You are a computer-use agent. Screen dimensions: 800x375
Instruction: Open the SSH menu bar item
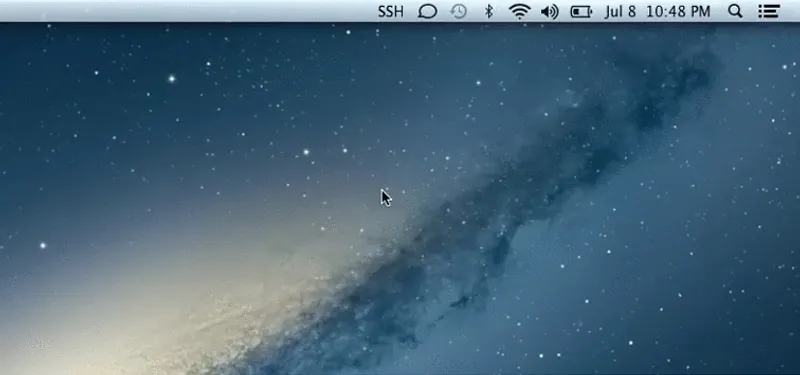point(390,11)
